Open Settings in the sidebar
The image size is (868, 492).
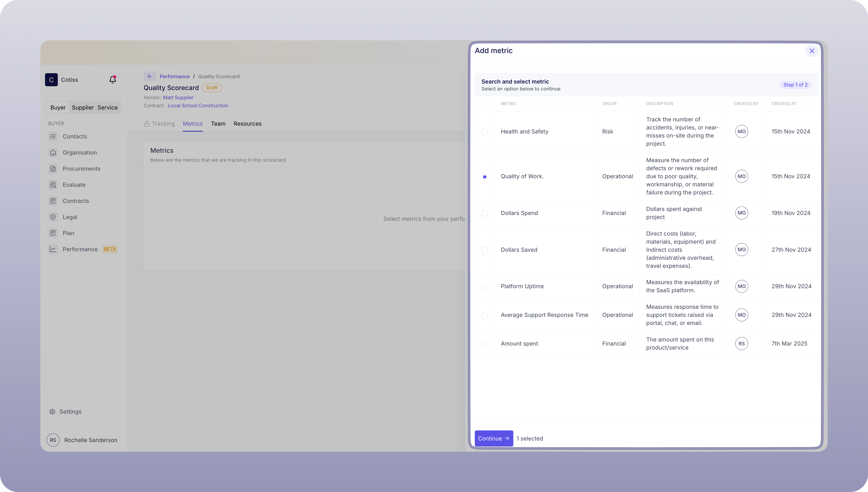click(x=66, y=412)
